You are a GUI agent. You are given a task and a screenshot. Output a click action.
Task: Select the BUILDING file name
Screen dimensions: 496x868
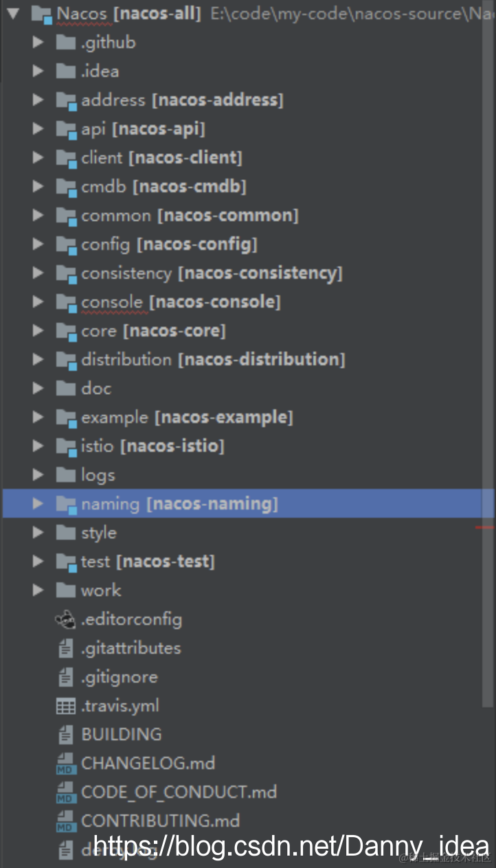(x=122, y=734)
